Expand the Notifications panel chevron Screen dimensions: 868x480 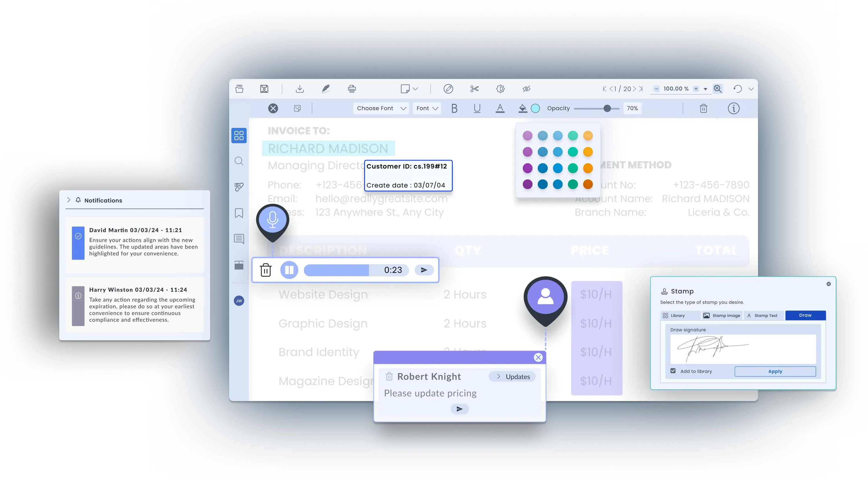[x=69, y=200]
